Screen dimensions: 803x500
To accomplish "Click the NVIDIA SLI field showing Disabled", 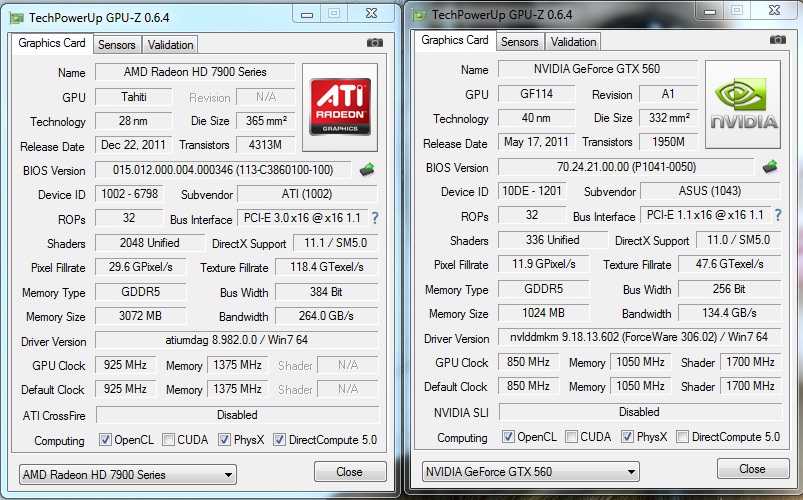I will point(640,412).
